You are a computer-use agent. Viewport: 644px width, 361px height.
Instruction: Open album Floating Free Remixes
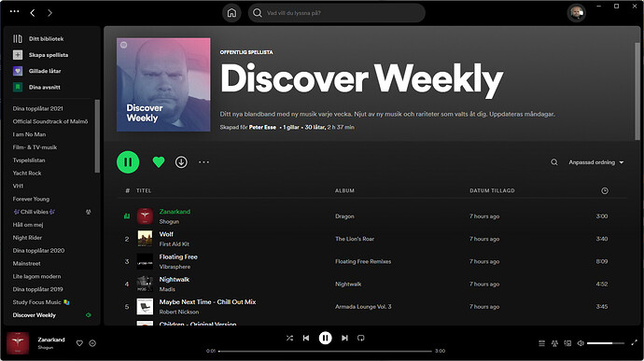click(363, 261)
